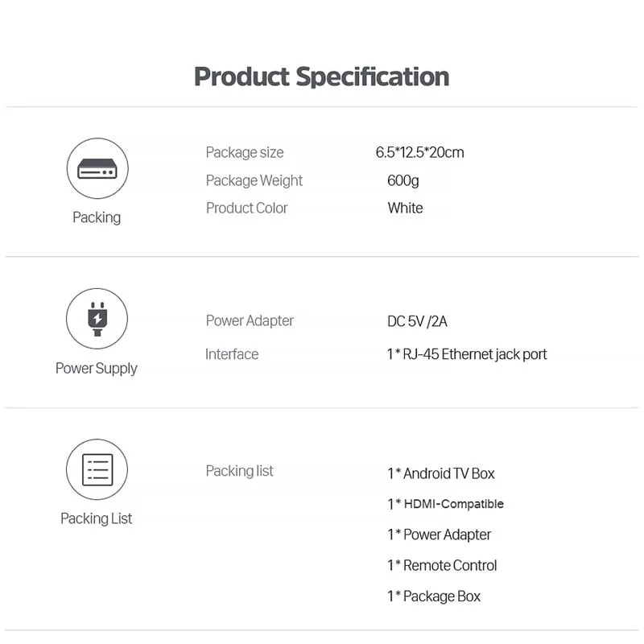Viewport: 644px width, 644px height.
Task: Select the White color value
Action: (405, 208)
